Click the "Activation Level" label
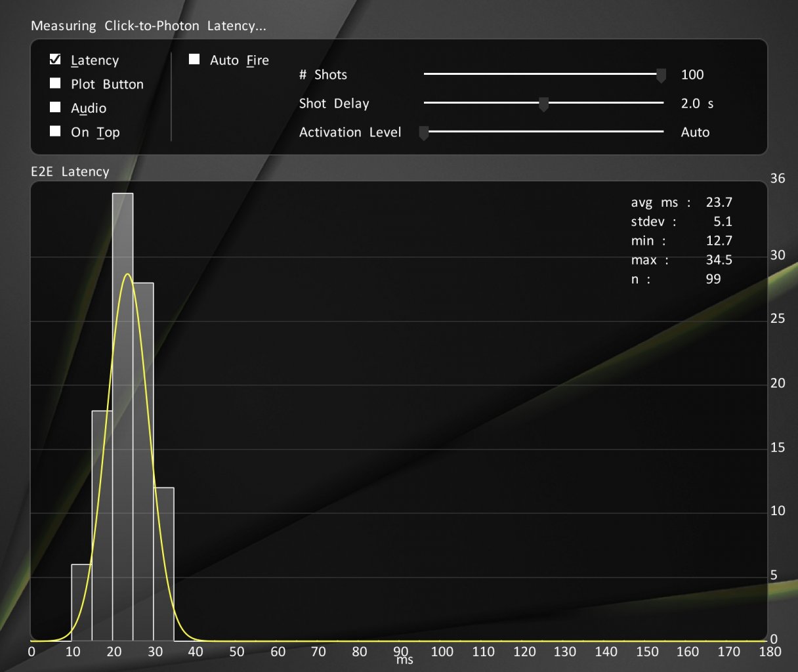This screenshot has width=798, height=672. 350,132
